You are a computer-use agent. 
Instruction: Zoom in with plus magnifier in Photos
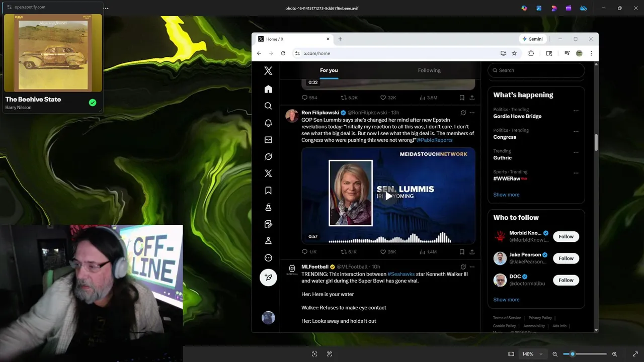[614, 354]
